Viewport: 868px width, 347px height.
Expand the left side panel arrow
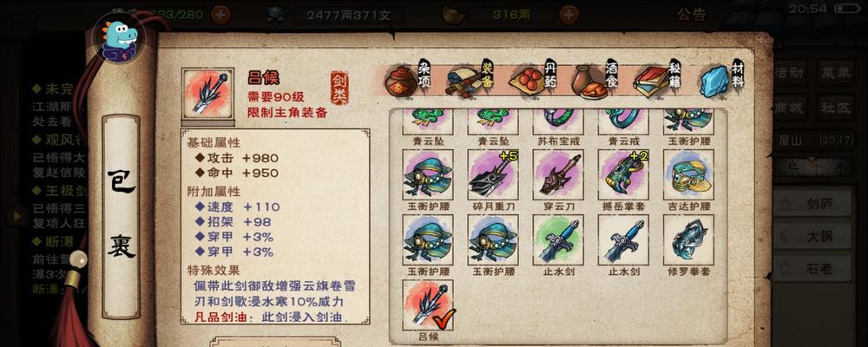pyautogui.click(x=17, y=216)
